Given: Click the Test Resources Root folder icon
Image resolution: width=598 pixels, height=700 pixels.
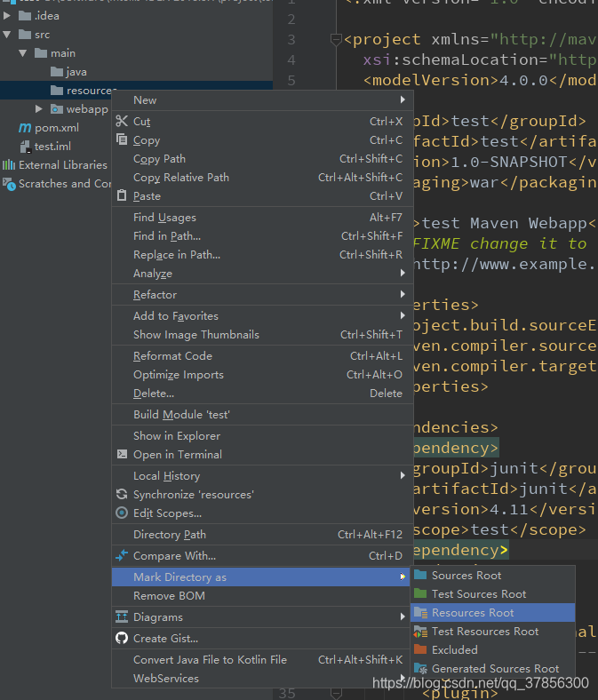Looking at the screenshot, I should click(x=420, y=632).
